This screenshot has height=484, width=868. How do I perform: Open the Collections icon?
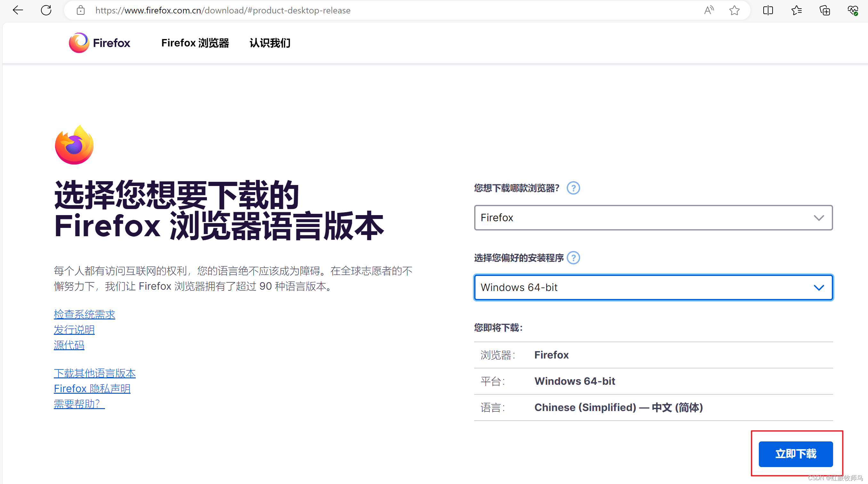(824, 10)
